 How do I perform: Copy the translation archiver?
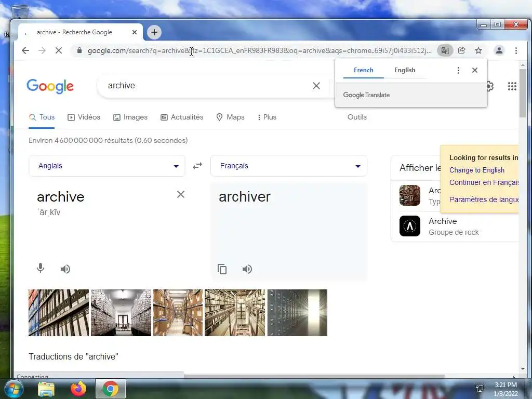(222, 269)
